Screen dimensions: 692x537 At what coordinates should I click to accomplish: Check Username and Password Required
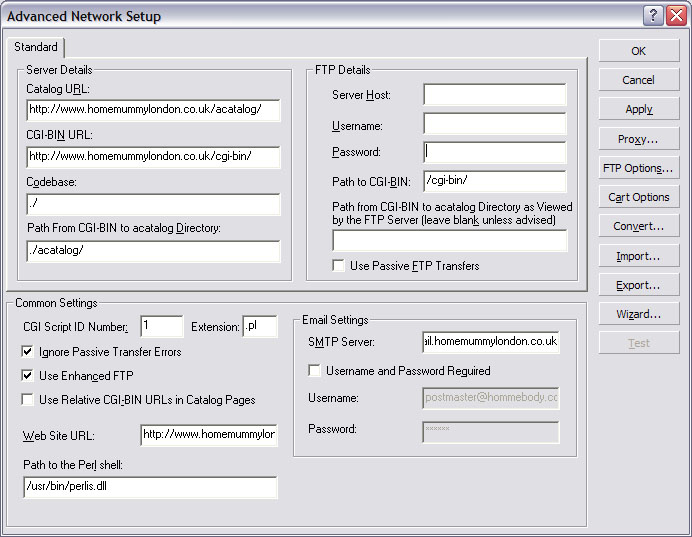click(x=315, y=371)
